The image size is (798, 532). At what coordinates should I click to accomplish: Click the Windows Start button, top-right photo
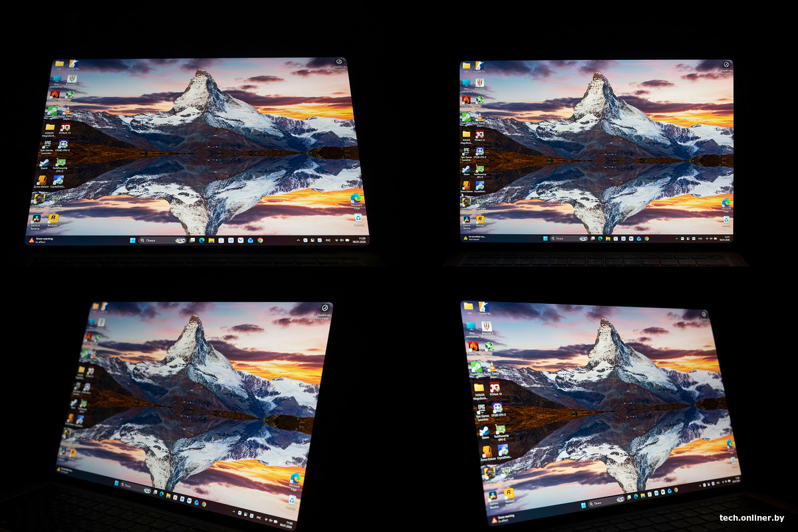[x=545, y=238]
